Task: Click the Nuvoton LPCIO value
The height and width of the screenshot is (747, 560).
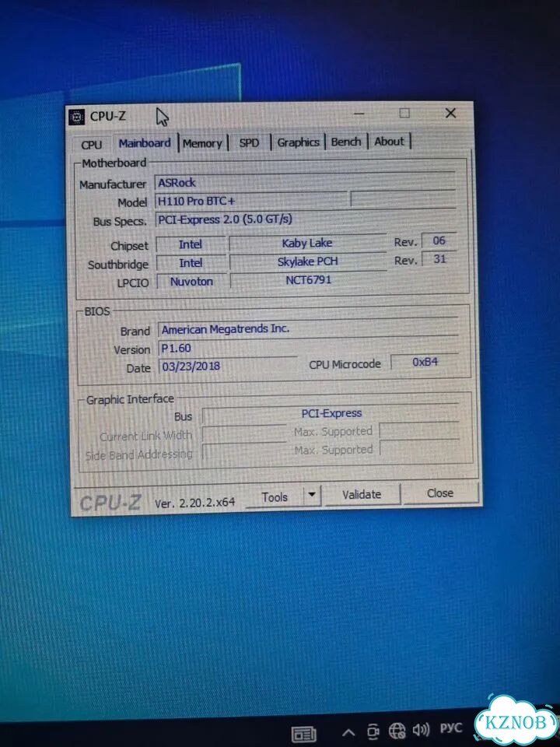Action: point(191,282)
